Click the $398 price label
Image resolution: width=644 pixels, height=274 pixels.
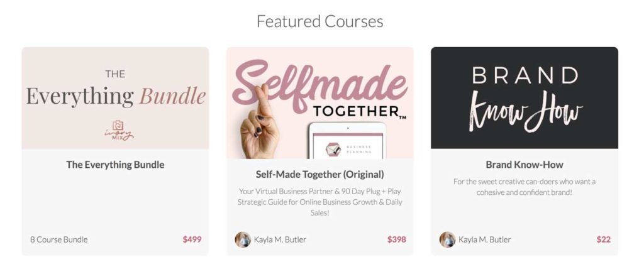tap(397, 239)
